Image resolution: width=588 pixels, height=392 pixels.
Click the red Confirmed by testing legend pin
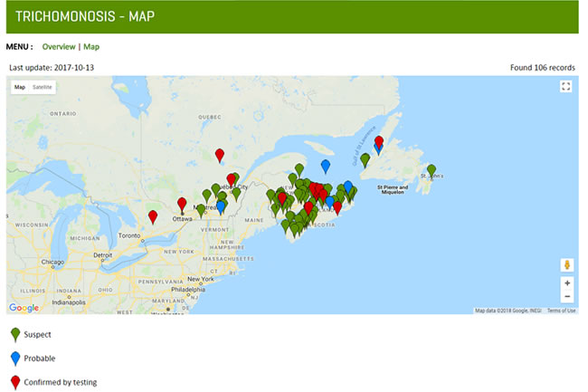coord(14,381)
